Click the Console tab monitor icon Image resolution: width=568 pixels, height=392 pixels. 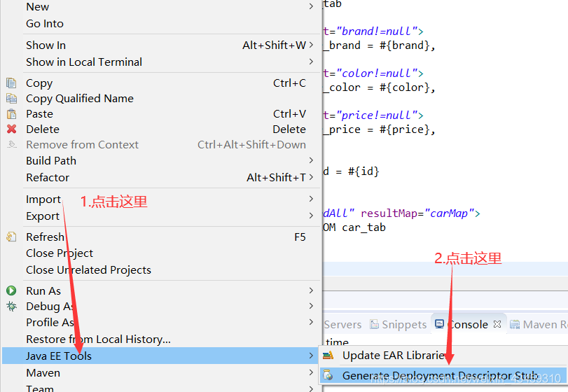439,324
